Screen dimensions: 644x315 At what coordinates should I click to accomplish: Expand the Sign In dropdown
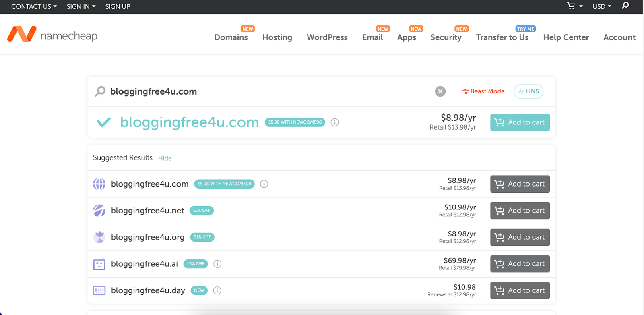(x=81, y=6)
